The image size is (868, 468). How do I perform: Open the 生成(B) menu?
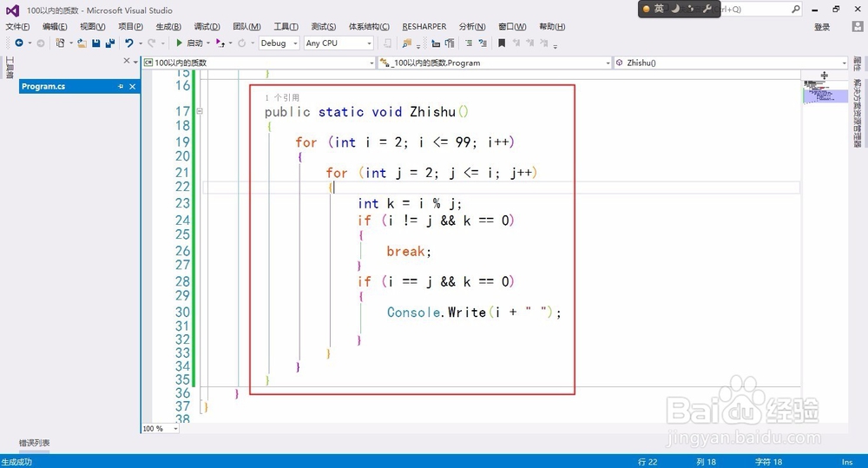[168, 27]
